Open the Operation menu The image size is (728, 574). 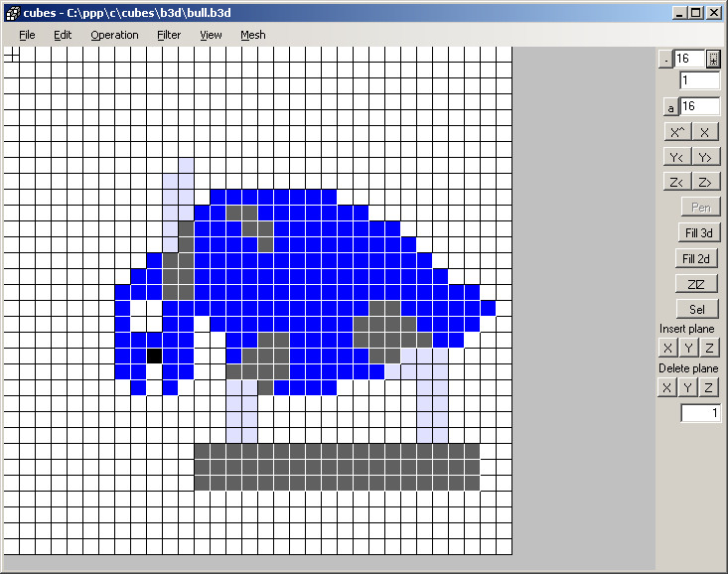click(114, 35)
